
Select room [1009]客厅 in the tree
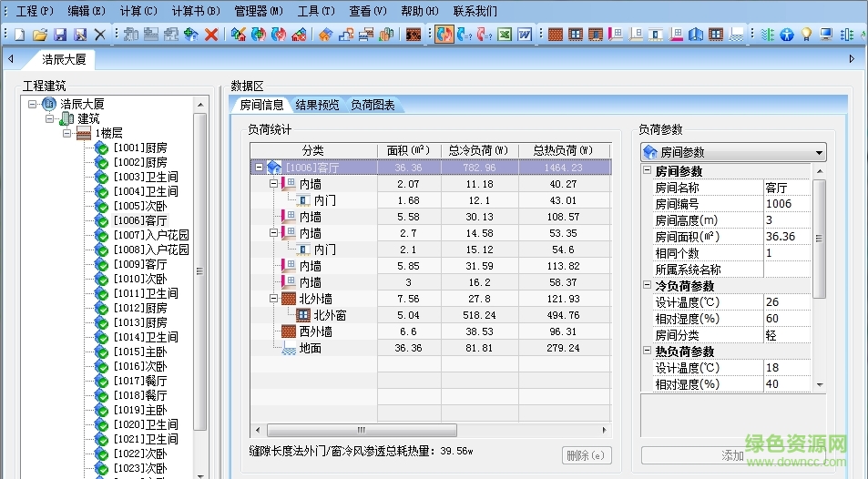pyautogui.click(x=140, y=264)
